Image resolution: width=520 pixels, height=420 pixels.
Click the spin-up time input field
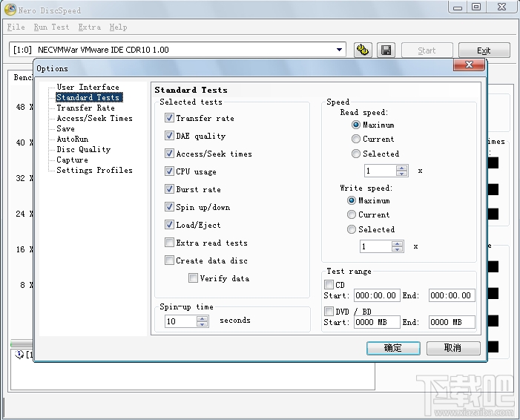pyautogui.click(x=181, y=321)
